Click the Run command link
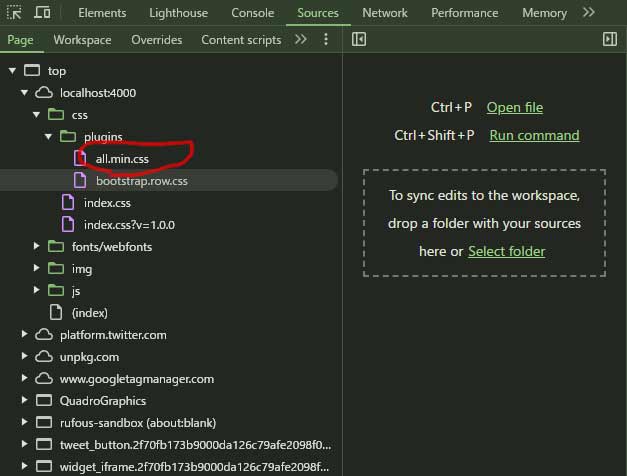This screenshot has width=627, height=476. 534,135
